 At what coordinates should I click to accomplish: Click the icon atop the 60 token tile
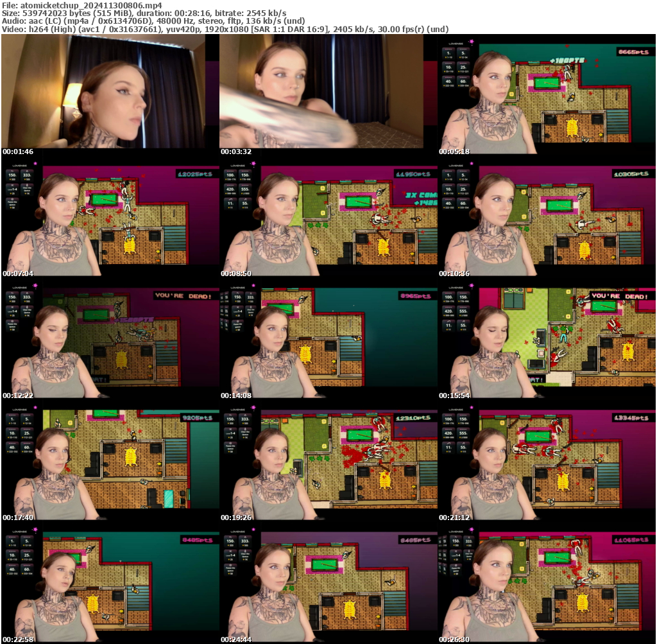(464, 76)
